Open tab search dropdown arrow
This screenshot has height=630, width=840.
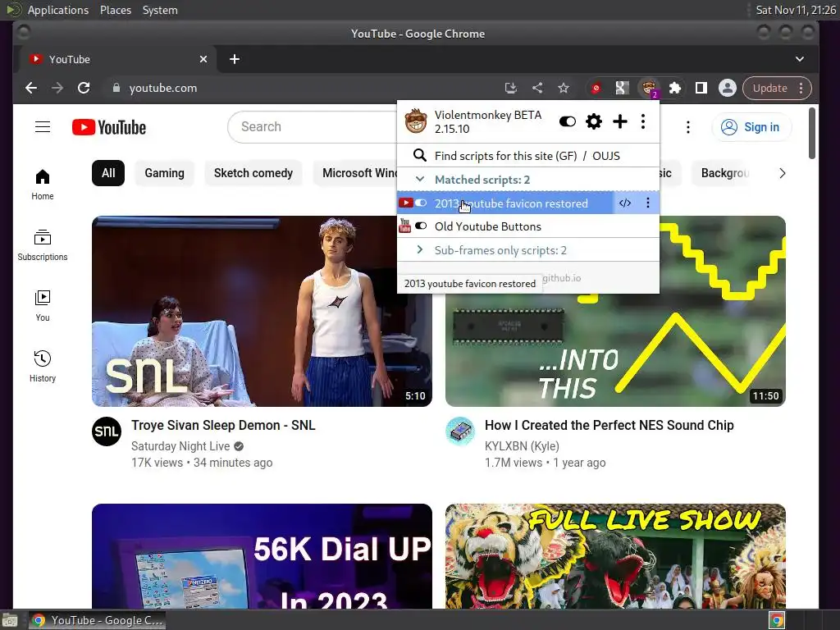799,59
